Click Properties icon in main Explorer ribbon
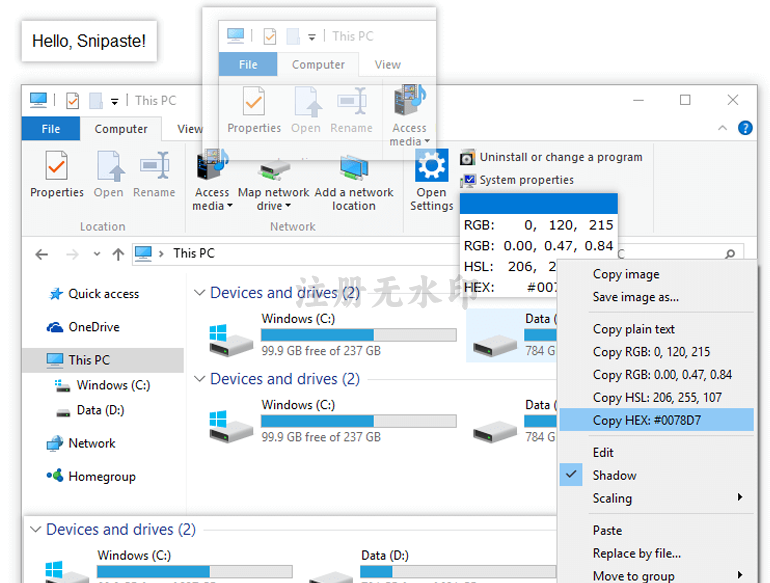This screenshot has width=770, height=583. point(56,166)
